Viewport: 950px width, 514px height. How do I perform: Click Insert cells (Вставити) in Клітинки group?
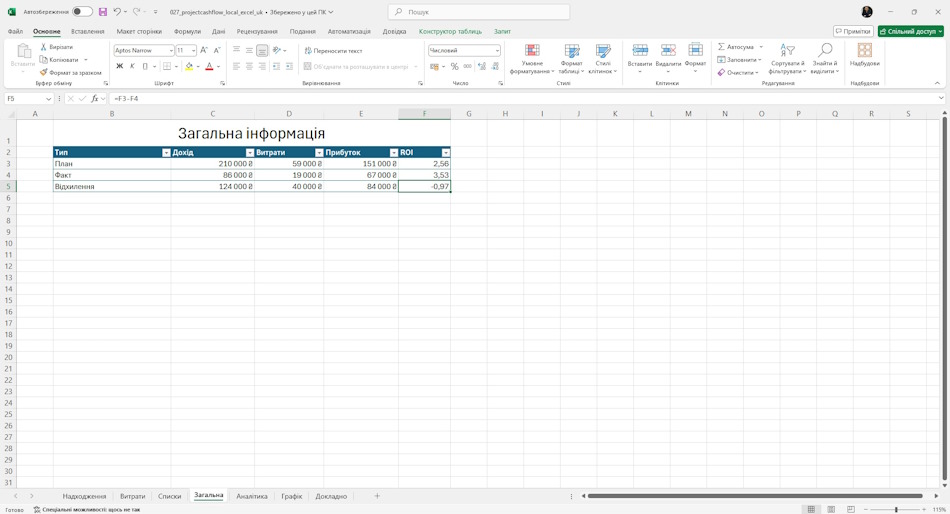click(x=640, y=59)
